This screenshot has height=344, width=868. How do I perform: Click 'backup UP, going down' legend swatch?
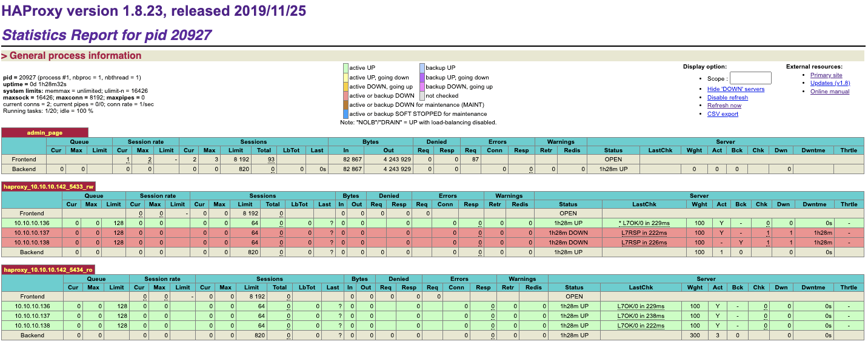[422, 77]
